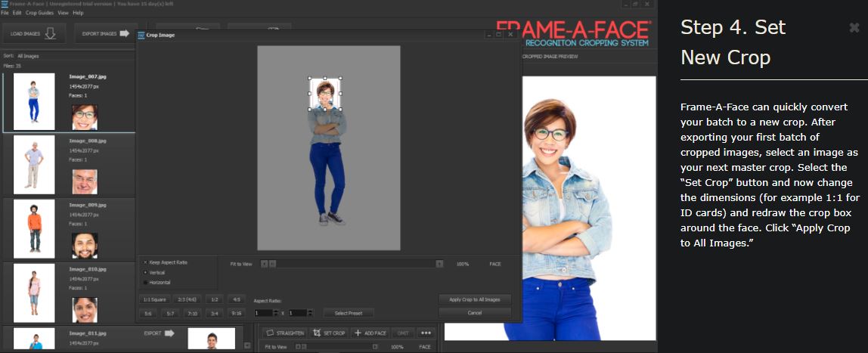Select the Image_009.jpg full-body thumbnail
Screen dimensions: 868x353
(34, 228)
